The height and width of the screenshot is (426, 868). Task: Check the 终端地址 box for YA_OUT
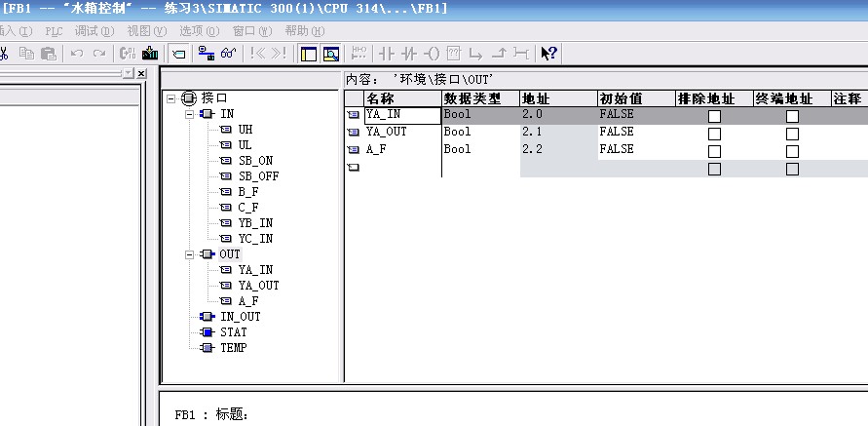pyautogui.click(x=792, y=134)
